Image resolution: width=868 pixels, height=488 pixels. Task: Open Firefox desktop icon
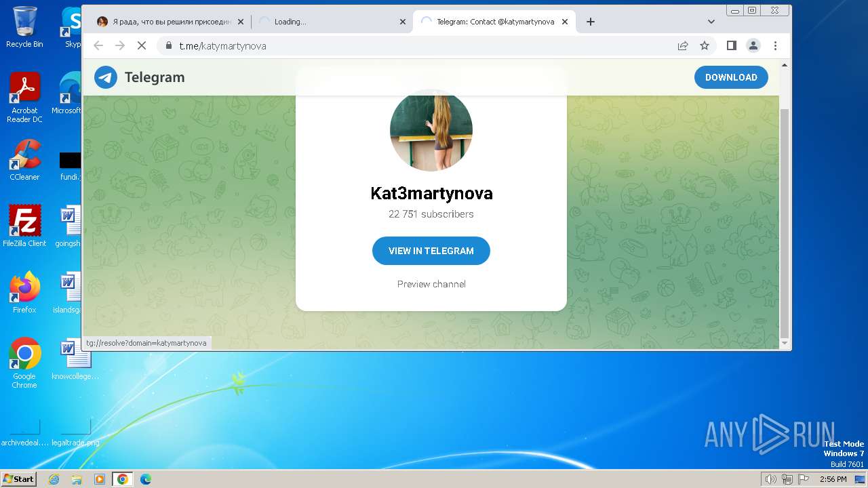point(24,293)
